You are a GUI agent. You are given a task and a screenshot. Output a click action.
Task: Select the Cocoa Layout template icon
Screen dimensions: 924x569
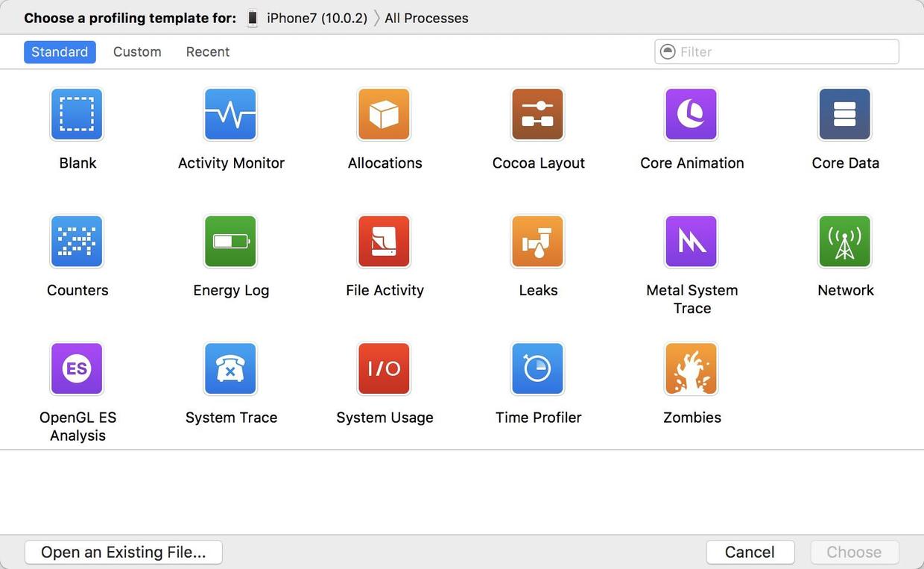[x=537, y=114]
